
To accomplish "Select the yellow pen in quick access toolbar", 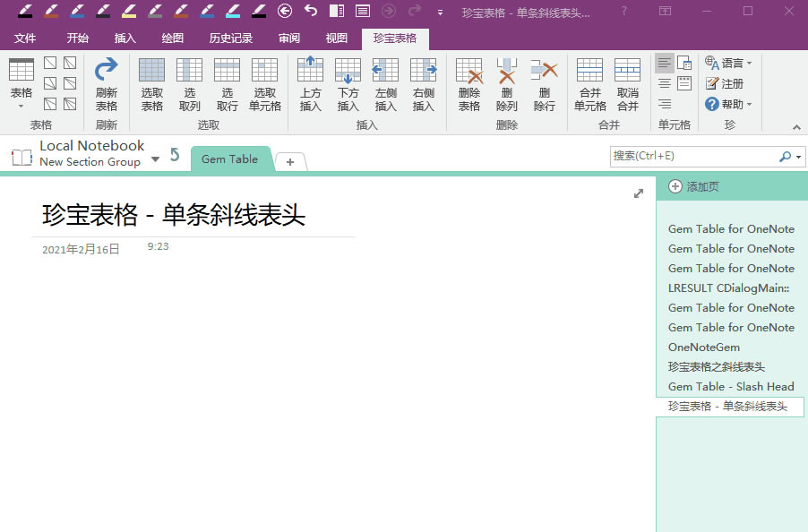I will click(128, 12).
